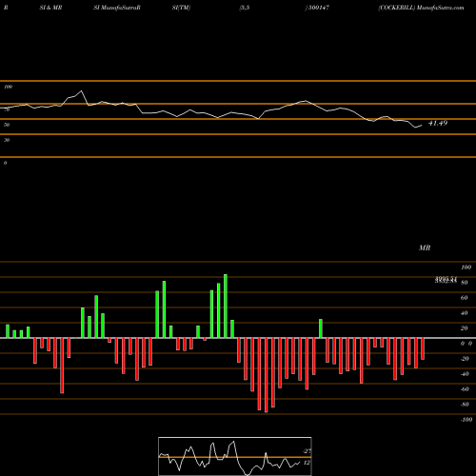This screenshot has height=476, width=476.
Task: Click the (COCKERILL) MunafaSutra.com header text
Action: (421, 8)
